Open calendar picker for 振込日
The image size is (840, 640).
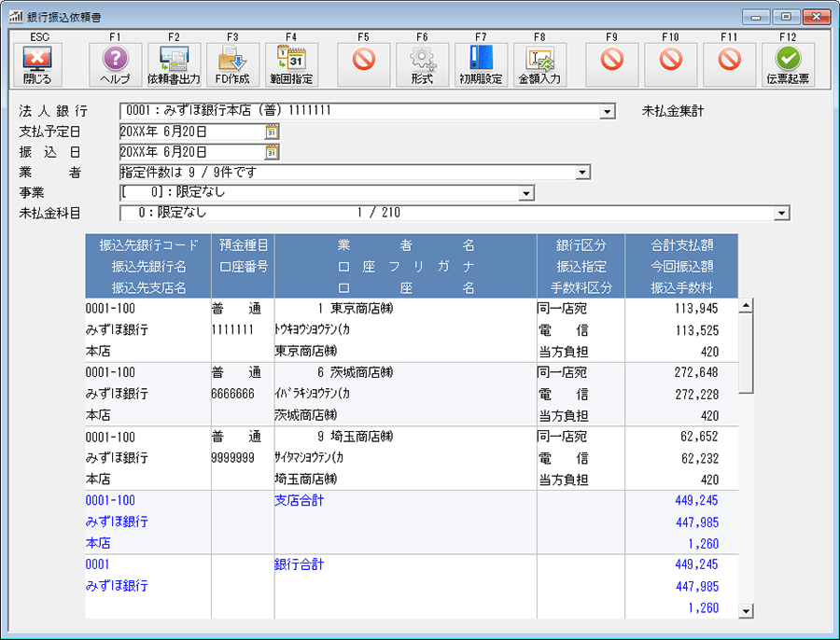pyautogui.click(x=272, y=152)
